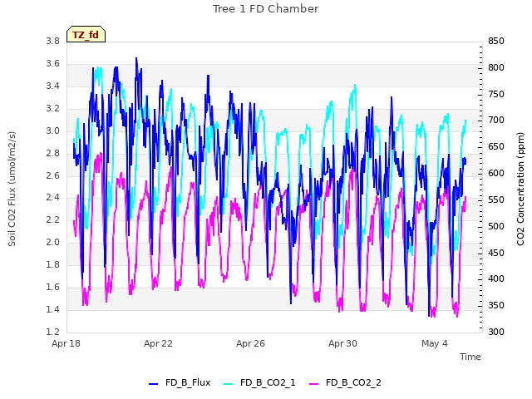Click the 3.6 left axis value

click(53, 64)
